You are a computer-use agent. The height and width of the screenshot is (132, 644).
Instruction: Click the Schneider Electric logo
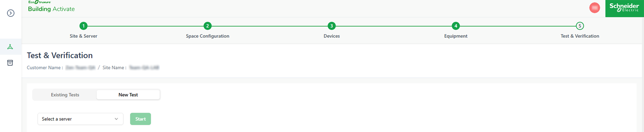click(624, 8)
